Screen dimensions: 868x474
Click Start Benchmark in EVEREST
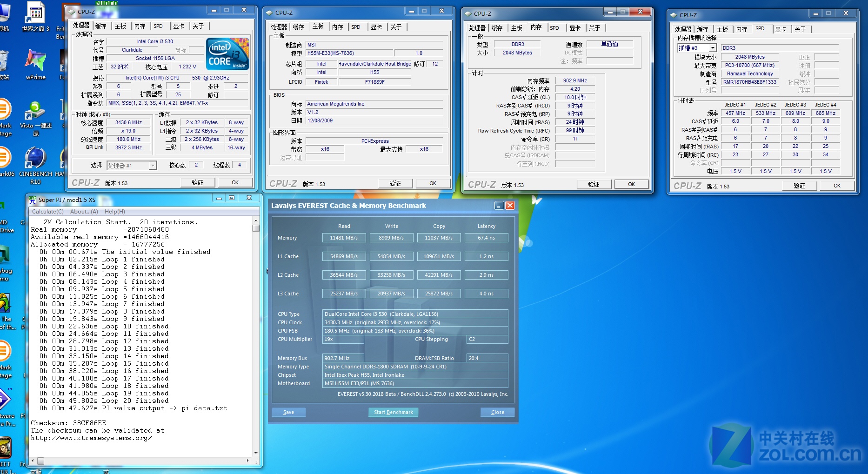[394, 412]
